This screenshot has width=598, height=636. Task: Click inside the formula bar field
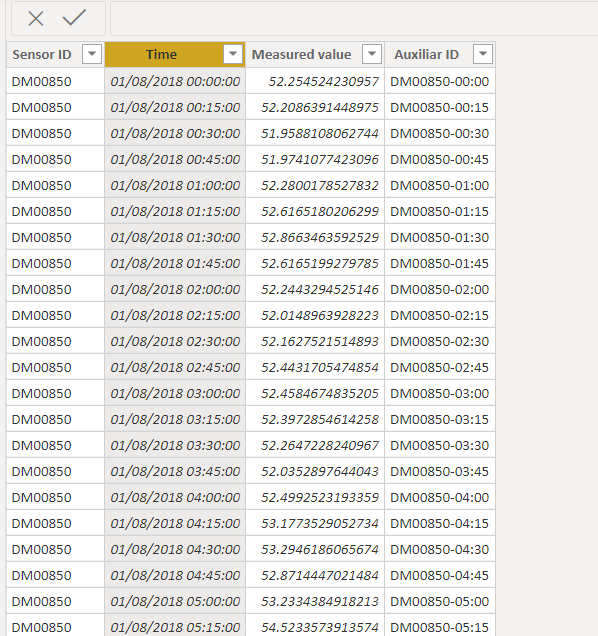click(x=354, y=19)
